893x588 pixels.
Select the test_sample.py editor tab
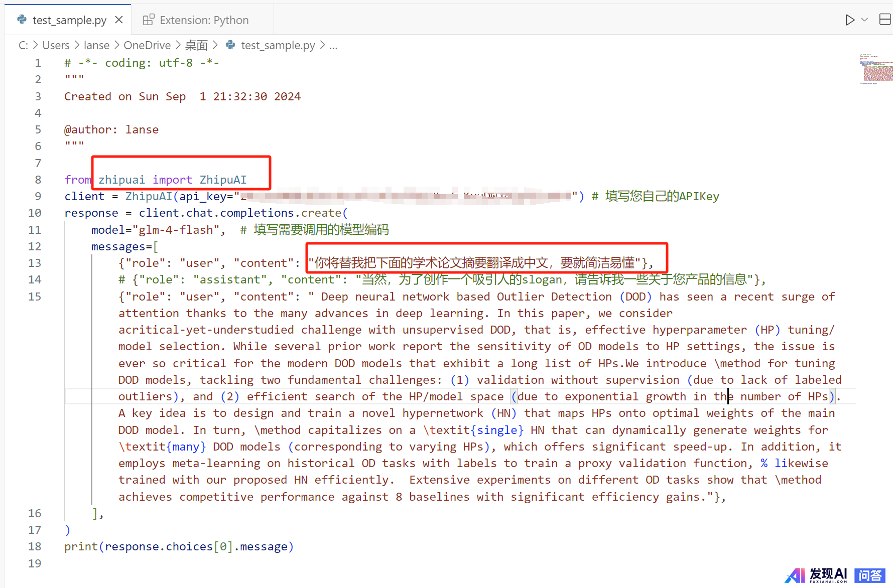[x=69, y=20]
